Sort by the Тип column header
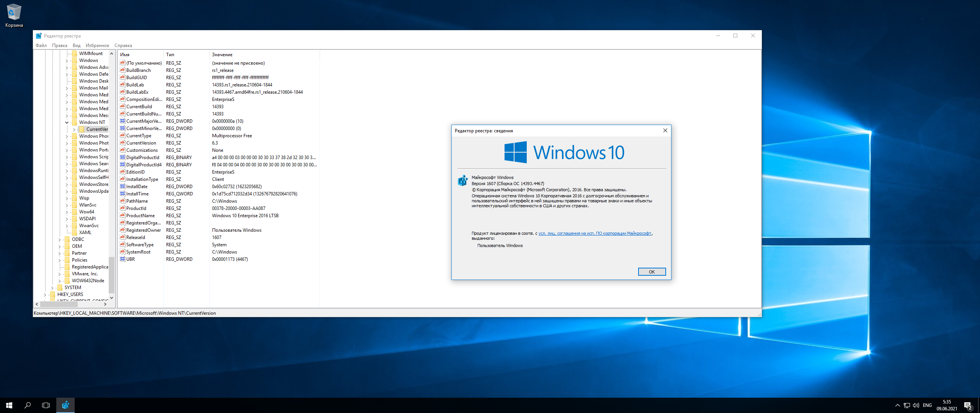 coord(186,55)
